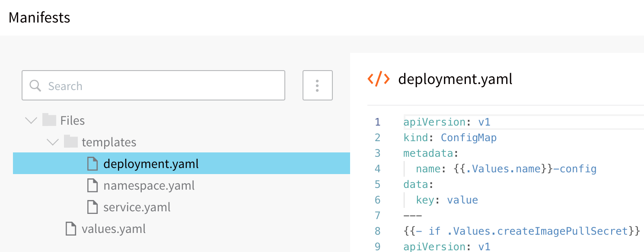The image size is (644, 252).
Task: Click the deployment.yaml editor title
Action: click(x=455, y=79)
